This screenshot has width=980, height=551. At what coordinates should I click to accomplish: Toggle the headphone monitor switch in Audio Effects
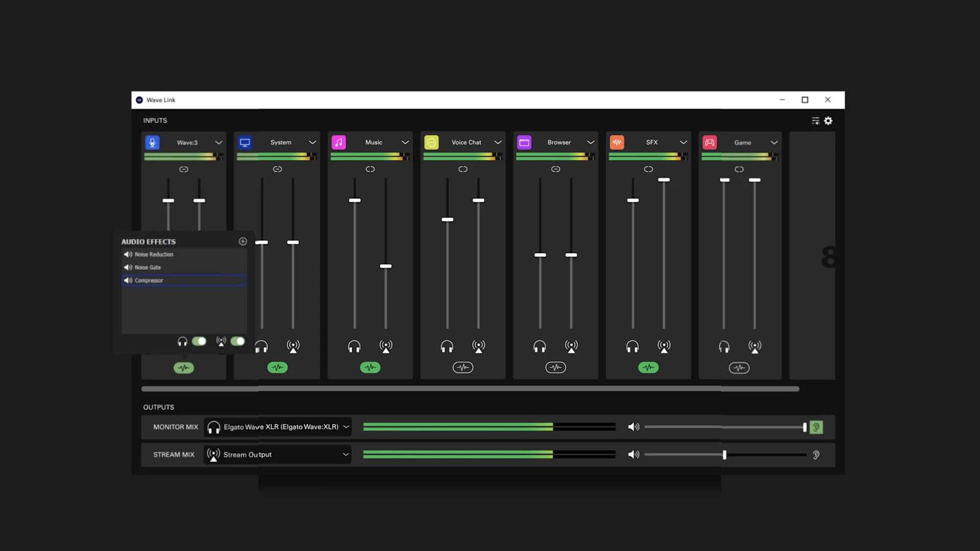point(199,341)
